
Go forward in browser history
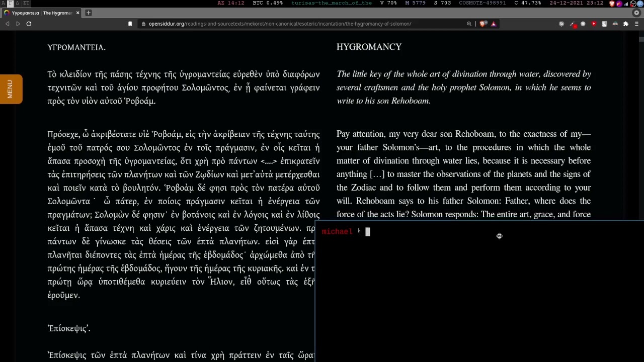(18, 24)
